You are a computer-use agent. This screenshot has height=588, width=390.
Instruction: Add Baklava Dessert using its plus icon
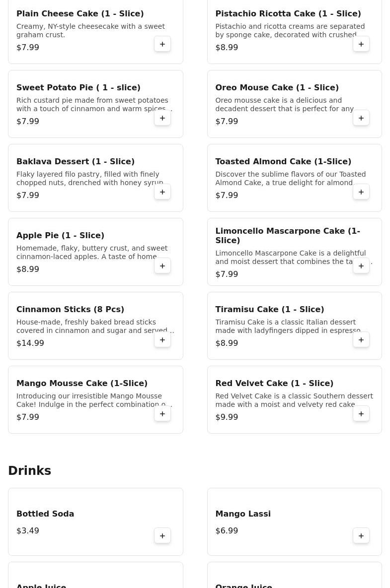pos(162,192)
